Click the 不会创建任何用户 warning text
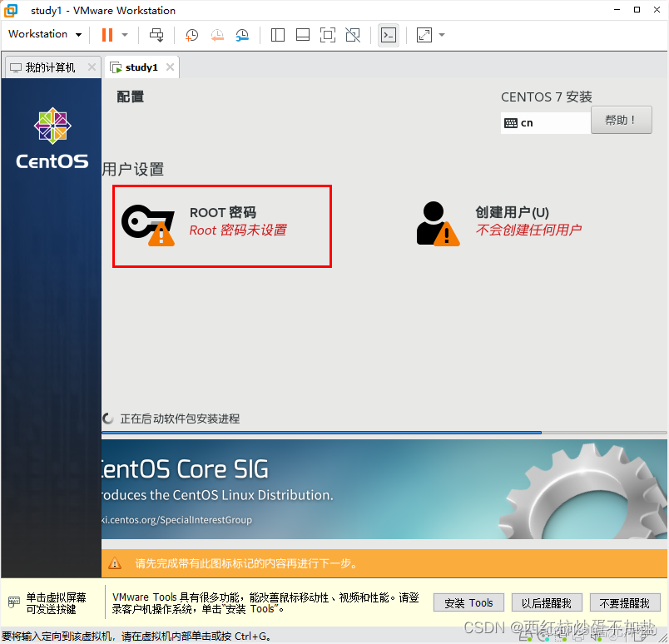This screenshot has height=644, width=669. [x=528, y=230]
